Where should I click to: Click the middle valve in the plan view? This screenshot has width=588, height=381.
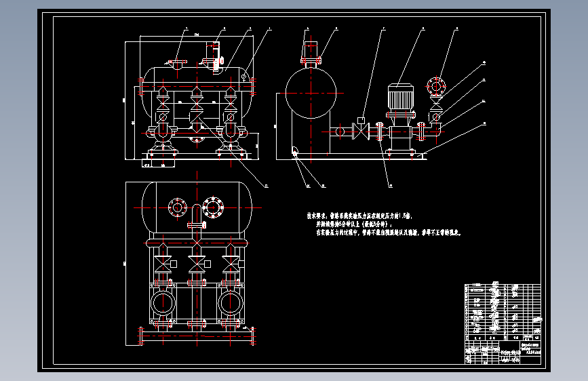pos(197,264)
